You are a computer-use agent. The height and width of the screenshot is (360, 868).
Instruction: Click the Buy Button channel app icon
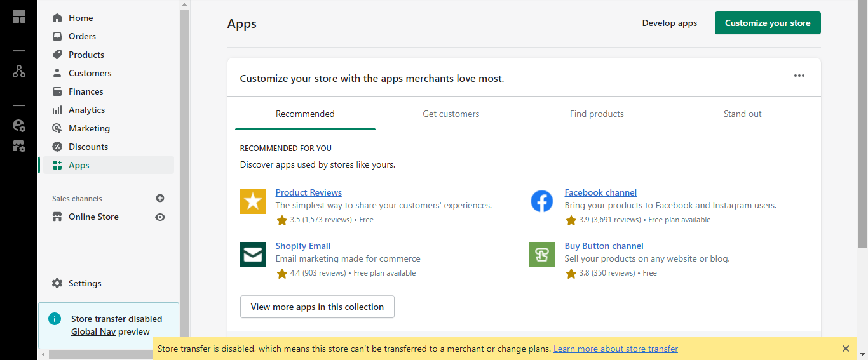click(x=542, y=255)
